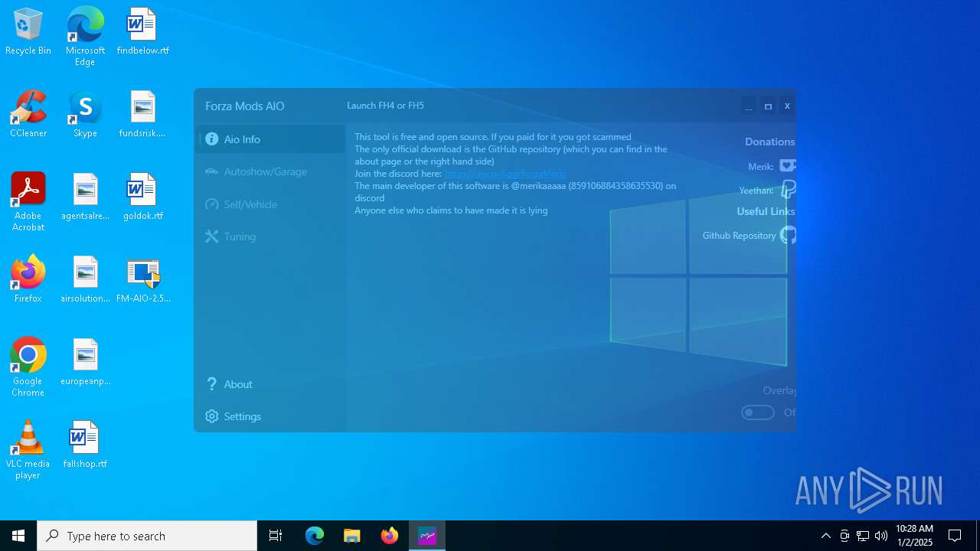The height and width of the screenshot is (551, 980).
Task: Select the CCleaner desktop shortcut
Action: point(28,115)
